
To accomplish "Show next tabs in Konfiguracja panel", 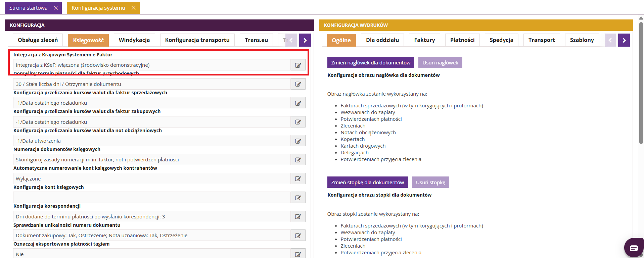I will click(305, 40).
